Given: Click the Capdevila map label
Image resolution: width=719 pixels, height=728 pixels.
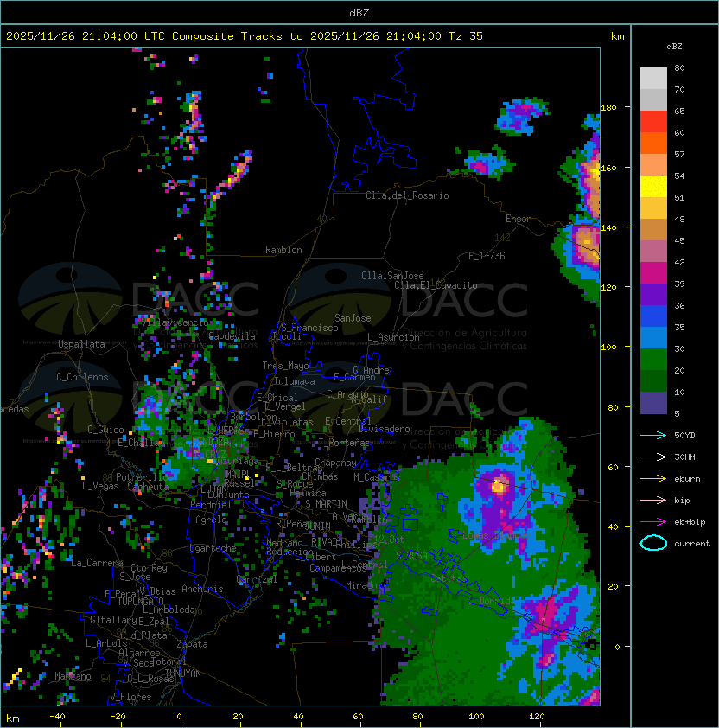Looking at the screenshot, I should click(232, 336).
